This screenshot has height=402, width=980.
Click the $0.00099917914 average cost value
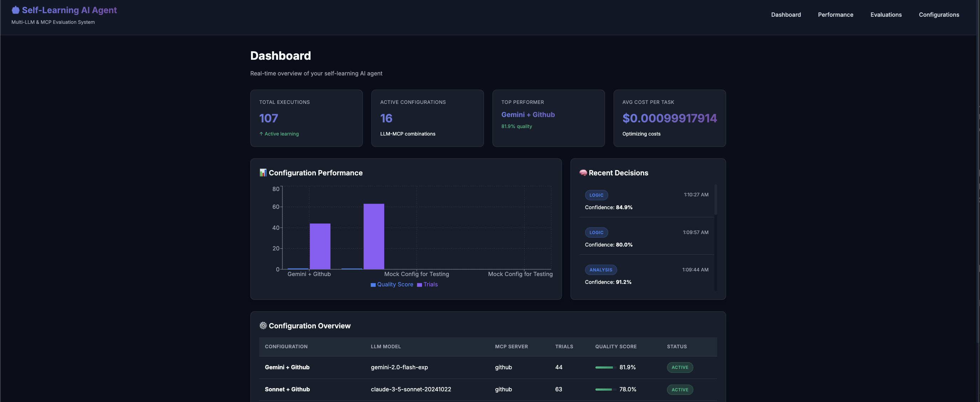669,118
